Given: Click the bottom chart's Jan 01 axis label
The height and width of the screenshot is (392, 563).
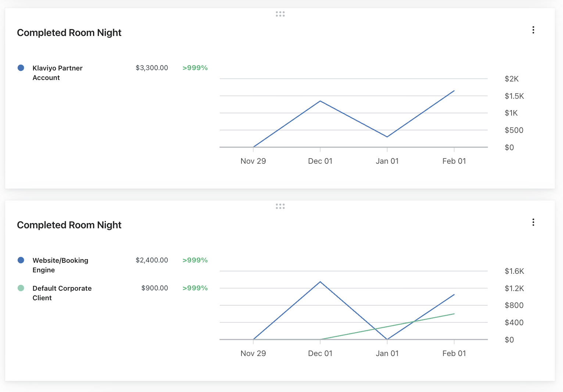Looking at the screenshot, I should (387, 353).
